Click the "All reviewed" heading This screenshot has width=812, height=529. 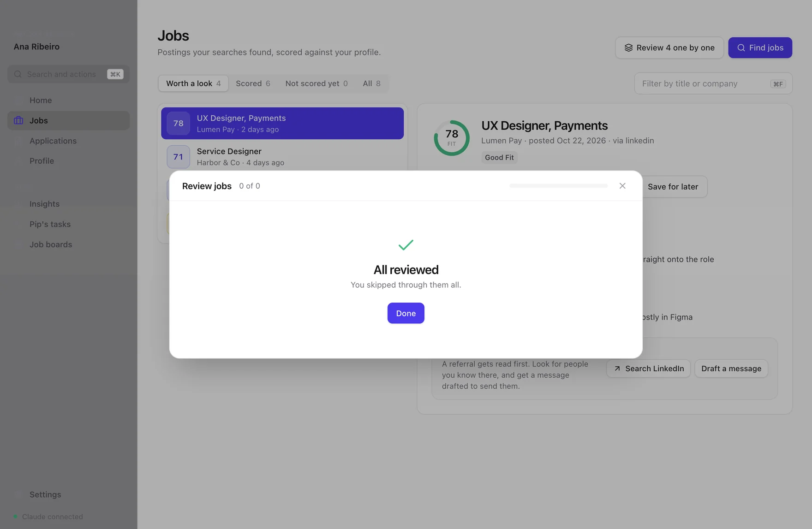tap(406, 270)
